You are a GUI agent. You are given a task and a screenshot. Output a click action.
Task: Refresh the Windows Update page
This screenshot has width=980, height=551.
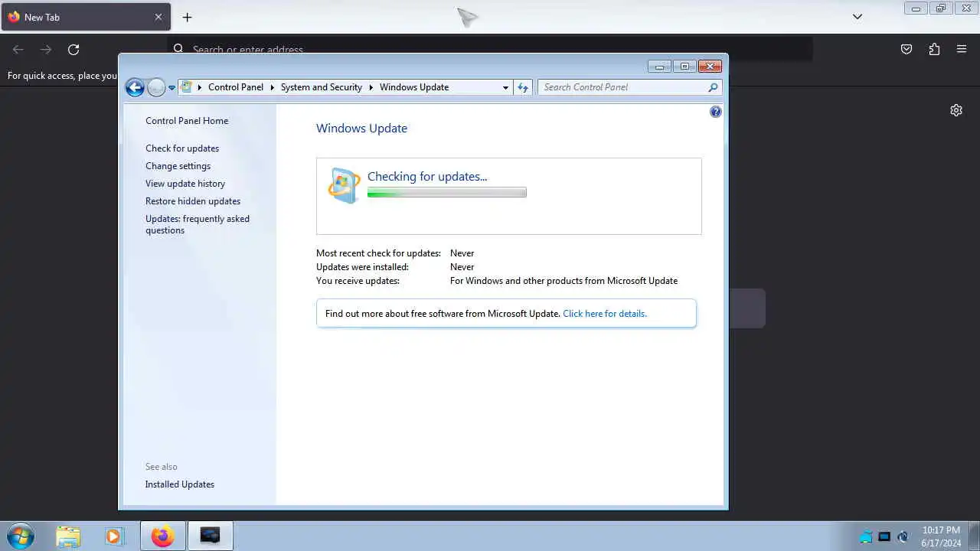pos(523,87)
